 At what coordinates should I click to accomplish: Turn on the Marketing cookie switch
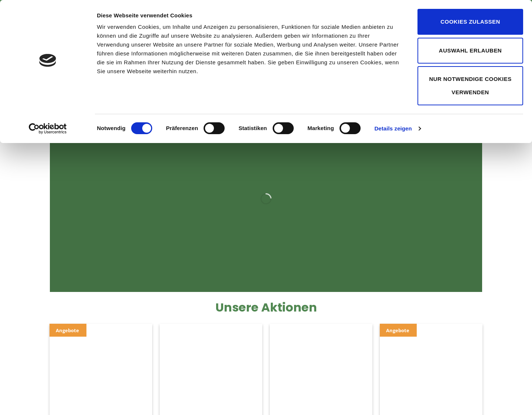coord(350,128)
